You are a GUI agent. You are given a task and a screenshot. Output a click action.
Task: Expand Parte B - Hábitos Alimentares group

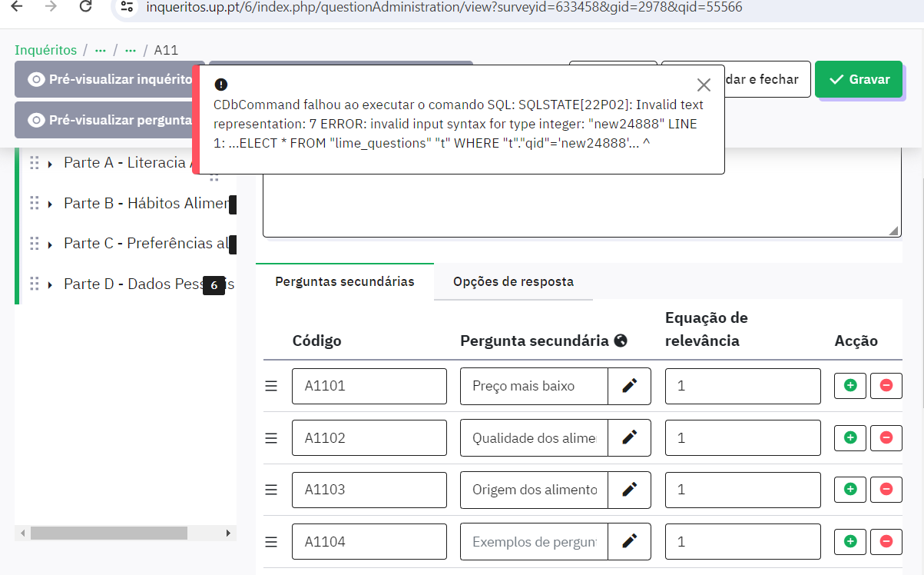click(x=50, y=204)
